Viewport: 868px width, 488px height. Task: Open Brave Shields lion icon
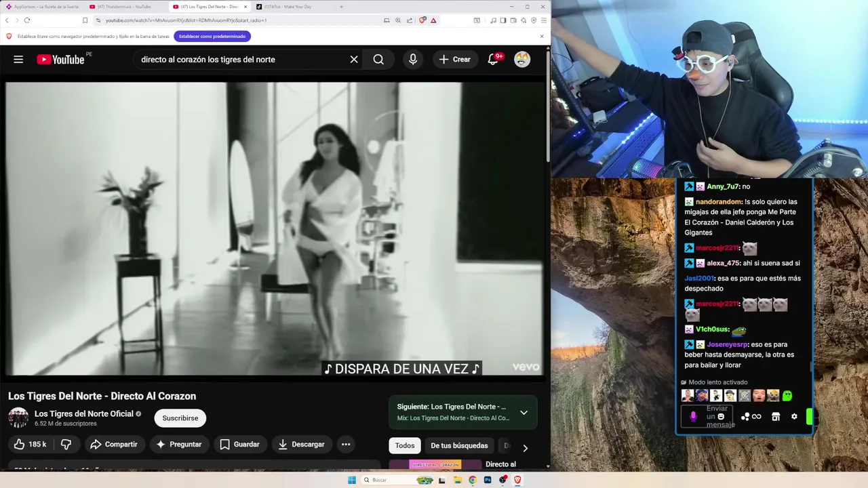422,20
